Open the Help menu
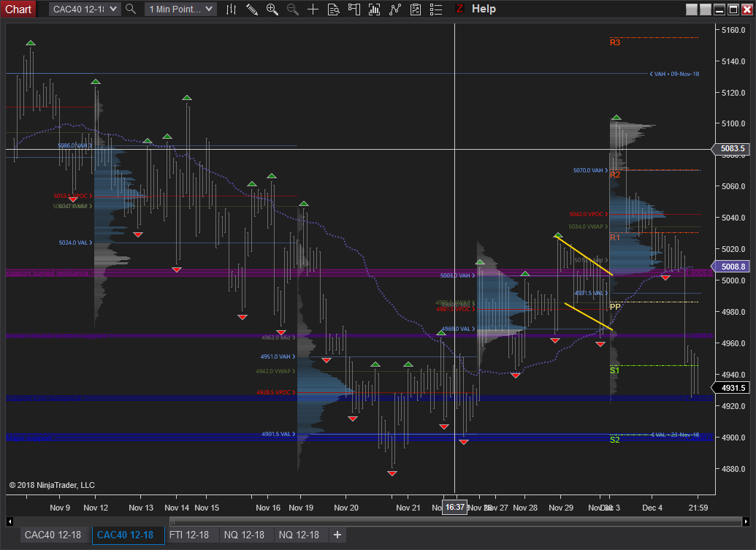This screenshot has height=550, width=756. tap(484, 9)
